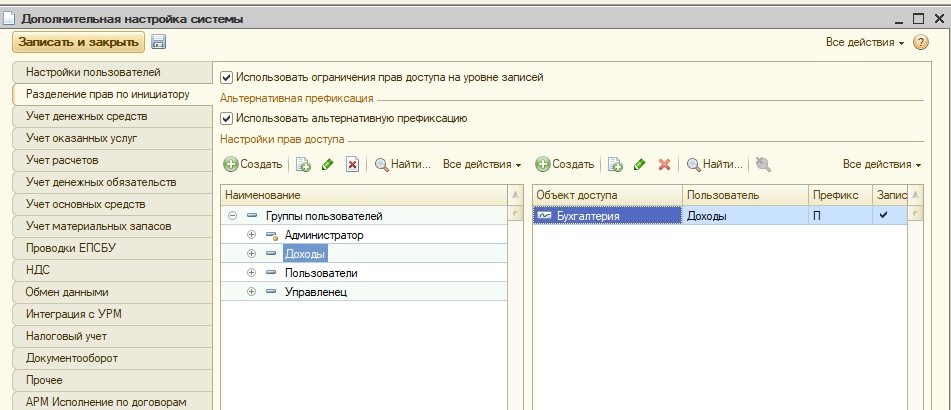Toggle record-level access restrictions checkbox
This screenshot has width=951, height=410.
click(227, 77)
